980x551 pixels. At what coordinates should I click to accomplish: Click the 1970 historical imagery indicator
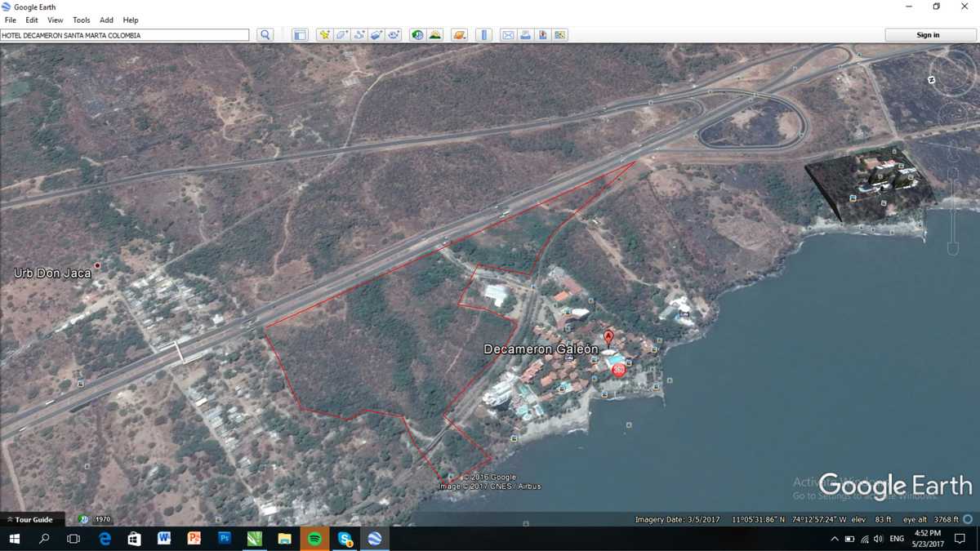(x=103, y=519)
